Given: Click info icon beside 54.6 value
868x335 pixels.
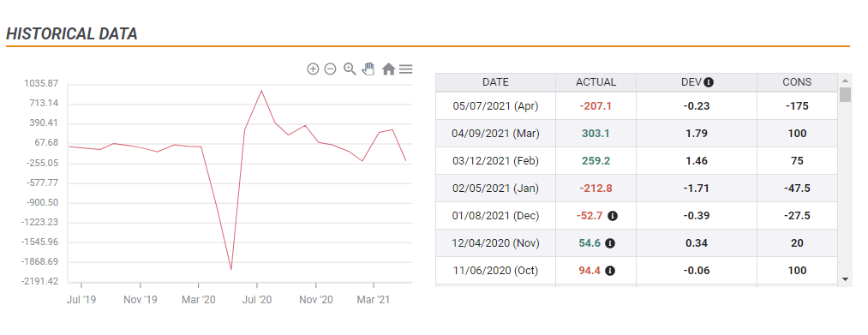Looking at the screenshot, I should point(609,243).
